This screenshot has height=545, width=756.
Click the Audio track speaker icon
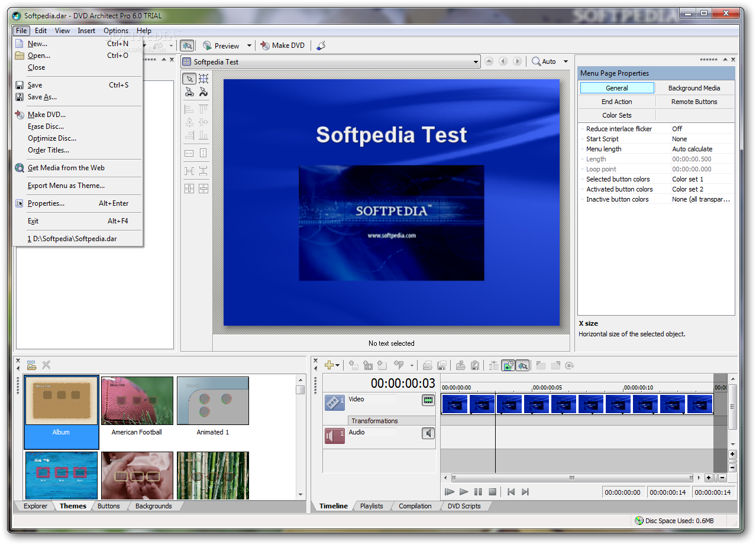click(334, 436)
